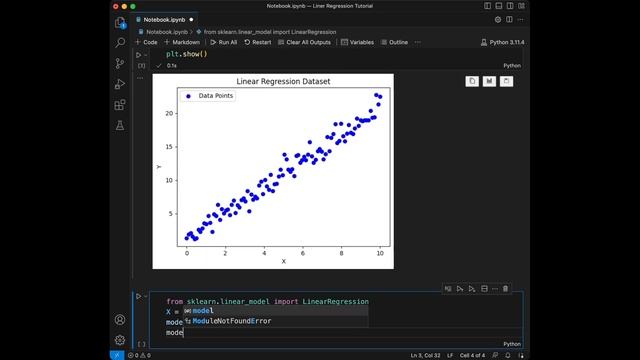
Task: Open the Run and Debug view
Action: coord(120,84)
